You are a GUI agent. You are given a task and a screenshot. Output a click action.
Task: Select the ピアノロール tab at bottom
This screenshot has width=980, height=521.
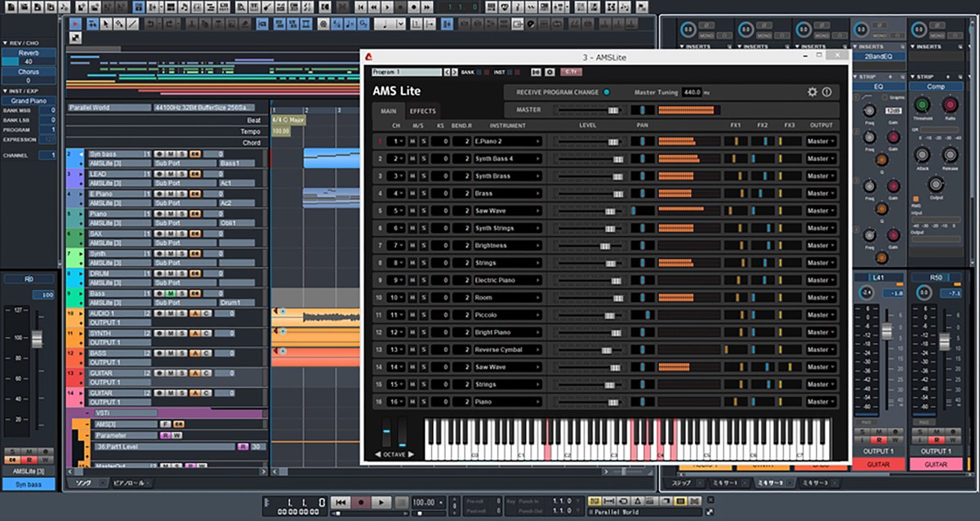130,483
